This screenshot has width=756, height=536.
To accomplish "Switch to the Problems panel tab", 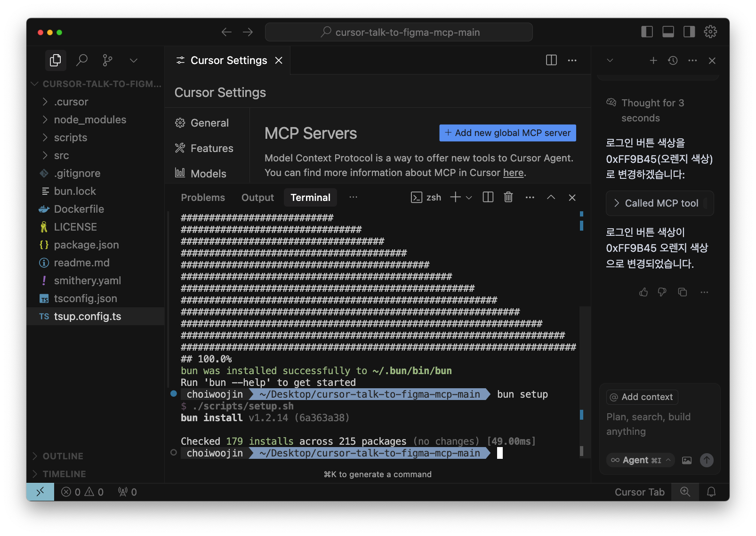I will click(203, 198).
